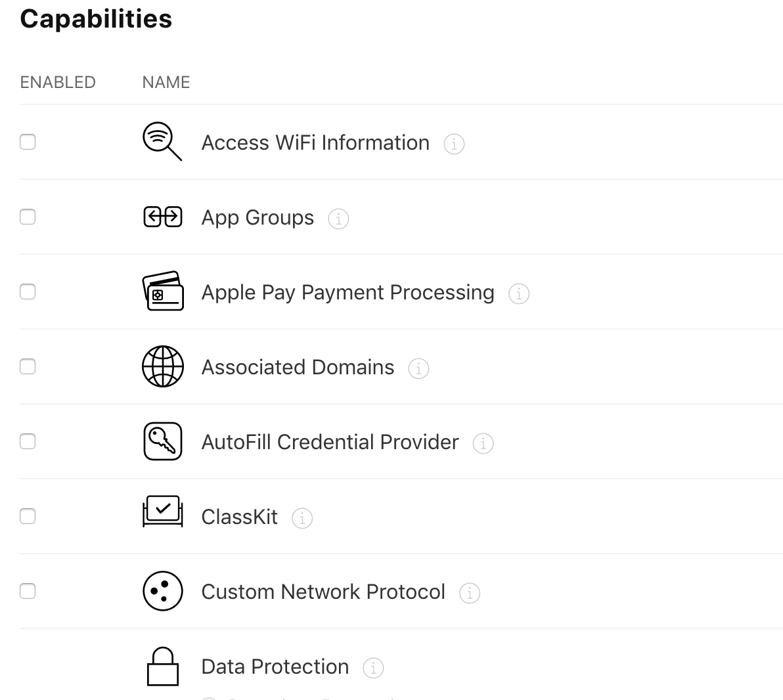Show info for Apple Pay Payment Processing
Screen dimensions: 783x700
point(519,294)
